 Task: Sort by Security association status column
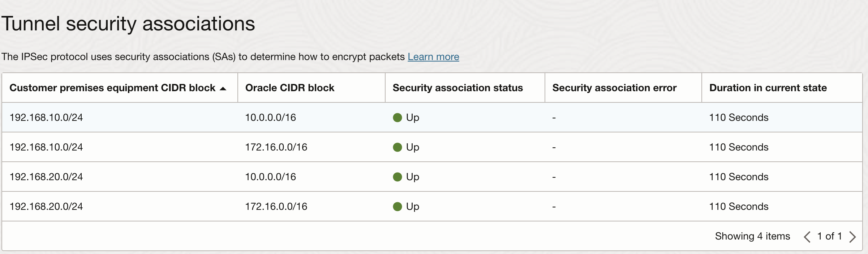point(457,88)
